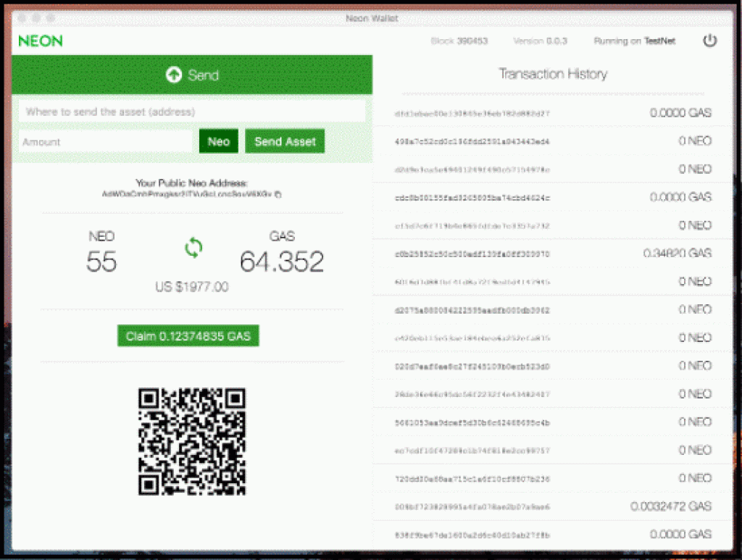Click the upward arrow Send icon
Image resolution: width=742 pixels, height=560 pixels.
coord(174,75)
